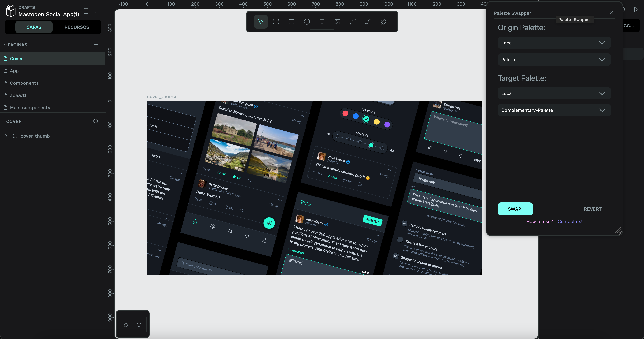
Task: Expand the cover_thumb layer
Action: tap(6, 136)
